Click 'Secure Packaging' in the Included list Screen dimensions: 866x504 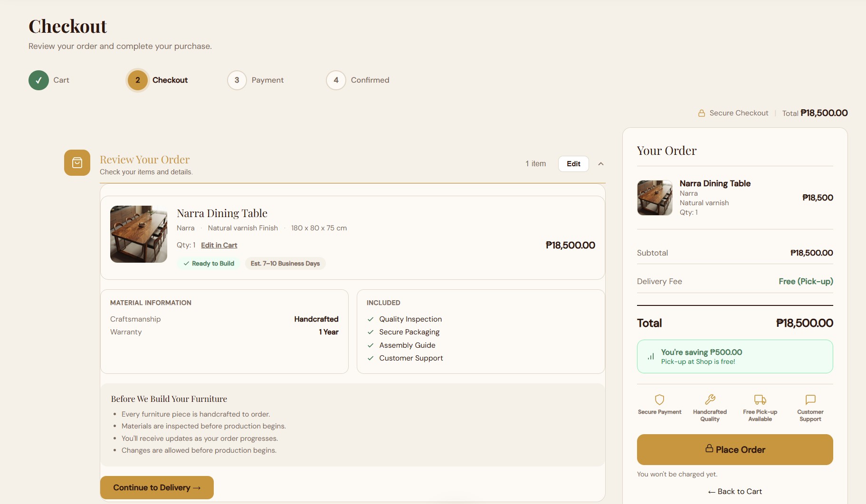(409, 332)
